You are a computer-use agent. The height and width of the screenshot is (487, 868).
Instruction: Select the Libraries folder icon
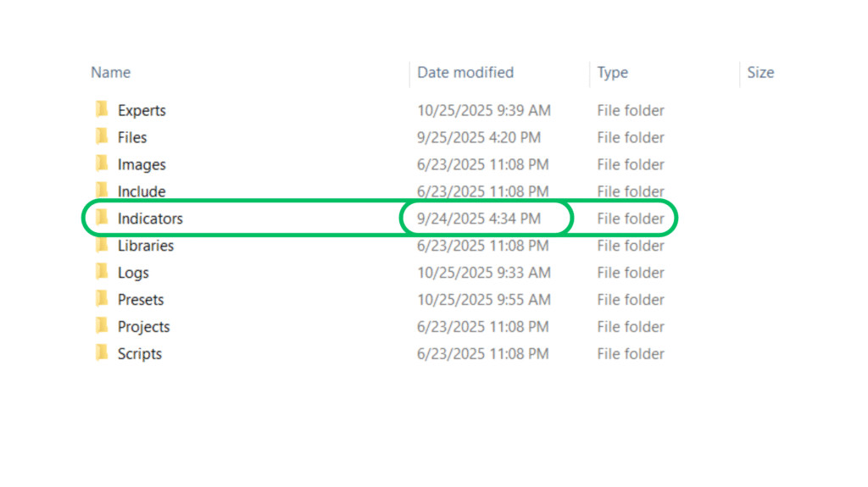[x=102, y=245]
